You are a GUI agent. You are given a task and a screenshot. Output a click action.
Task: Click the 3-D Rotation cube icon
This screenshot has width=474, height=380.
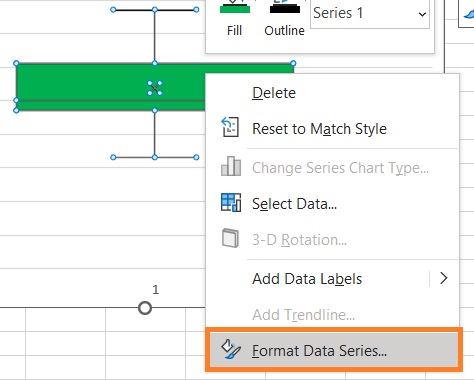pyautogui.click(x=230, y=238)
